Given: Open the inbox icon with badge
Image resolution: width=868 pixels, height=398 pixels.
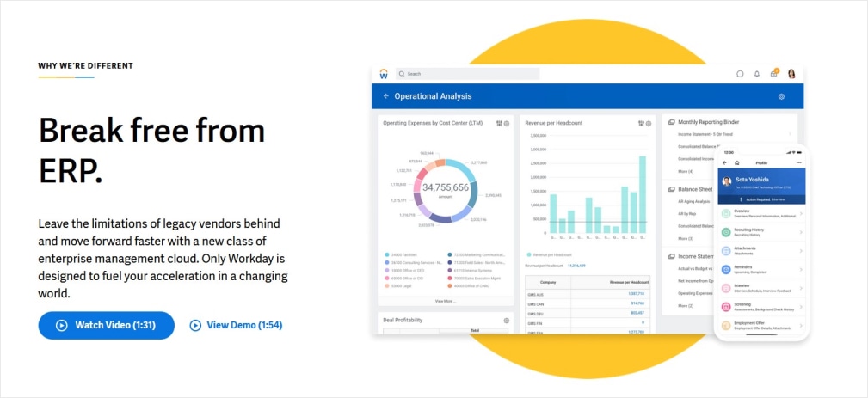Looking at the screenshot, I should coord(774,73).
